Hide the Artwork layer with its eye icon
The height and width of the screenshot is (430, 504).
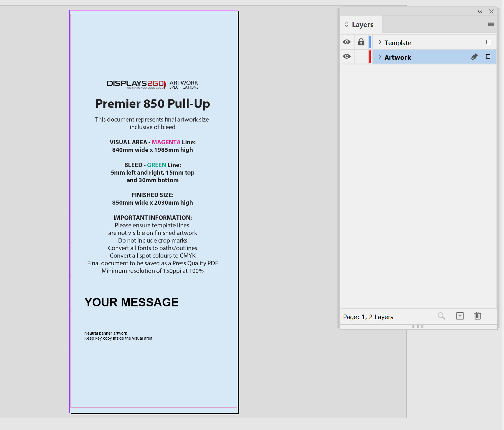click(347, 57)
